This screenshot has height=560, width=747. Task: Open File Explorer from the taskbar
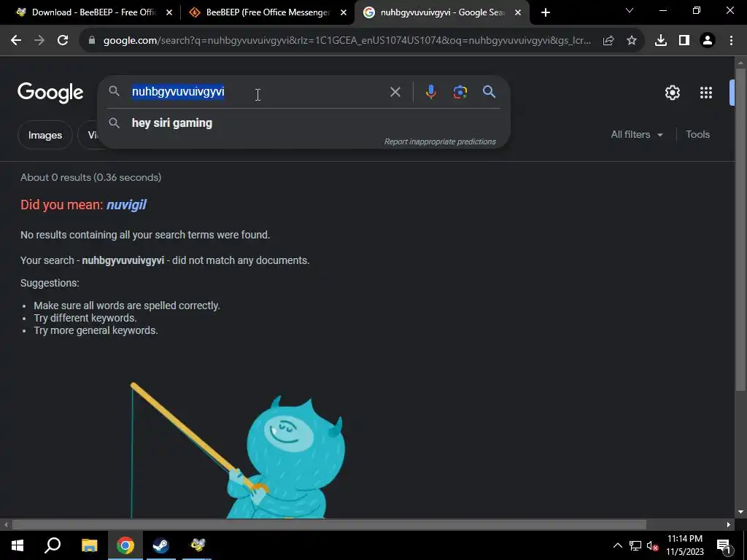point(89,545)
